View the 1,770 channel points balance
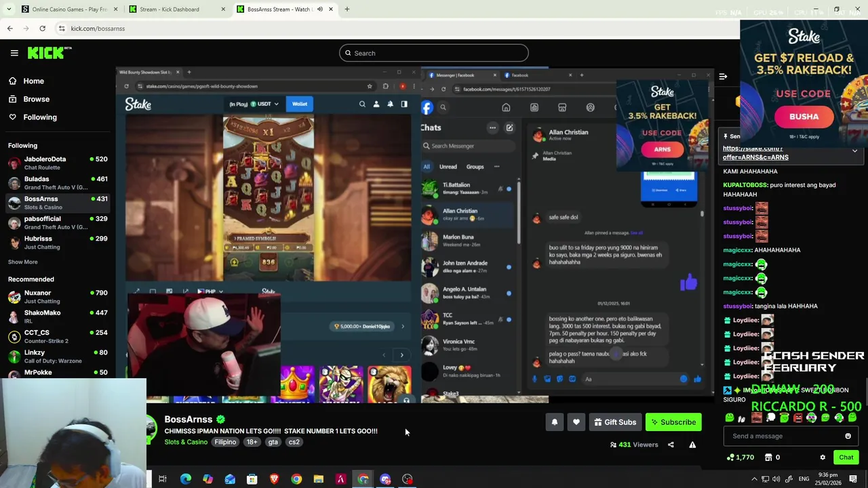The height and width of the screenshot is (488, 868). tap(739, 457)
